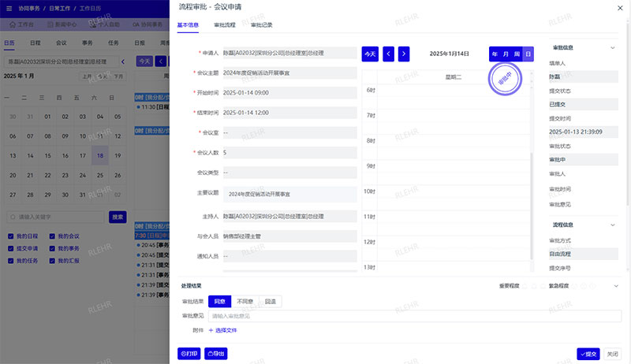This screenshot has width=631, height=364.
Task: Collapse sidebar with the left chevron icon
Action: pyautogui.click(x=123, y=62)
